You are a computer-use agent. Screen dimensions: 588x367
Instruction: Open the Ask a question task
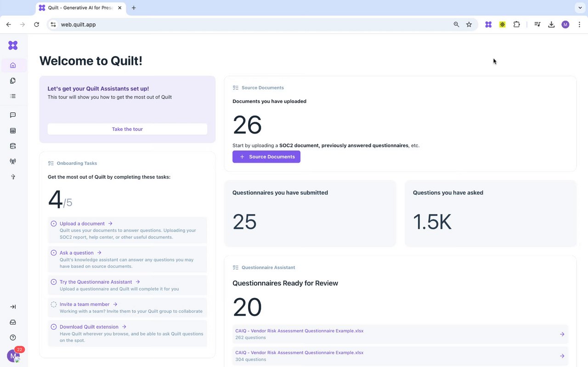128,260
